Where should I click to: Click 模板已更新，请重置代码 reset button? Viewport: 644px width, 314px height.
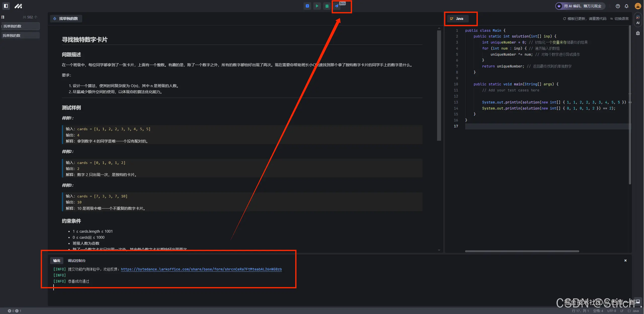pyautogui.click(x=584, y=19)
